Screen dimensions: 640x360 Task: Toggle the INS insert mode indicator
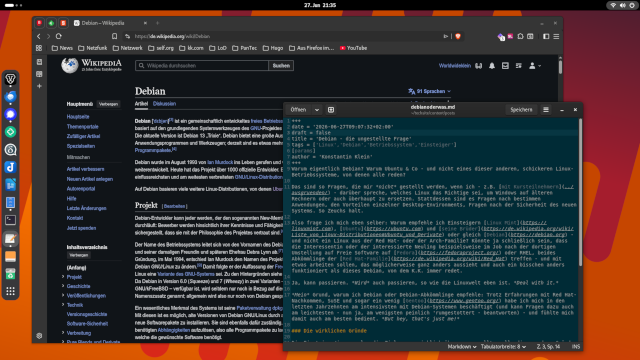[x=576, y=347]
